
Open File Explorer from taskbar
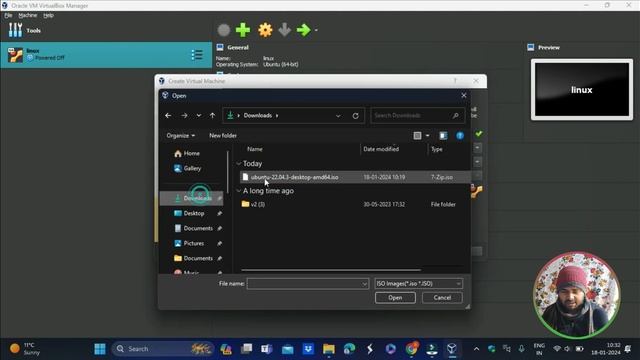(329, 349)
